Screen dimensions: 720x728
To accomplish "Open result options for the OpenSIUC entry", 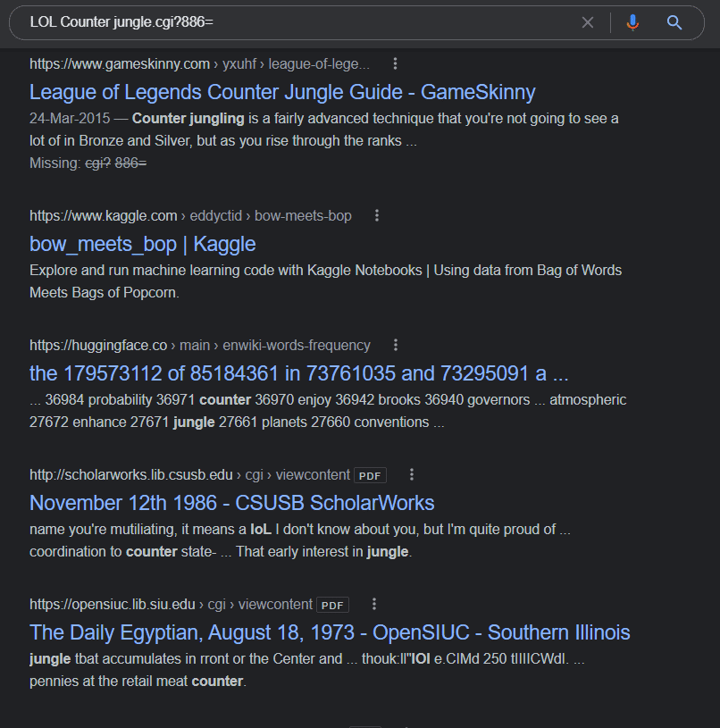I will [373, 605].
